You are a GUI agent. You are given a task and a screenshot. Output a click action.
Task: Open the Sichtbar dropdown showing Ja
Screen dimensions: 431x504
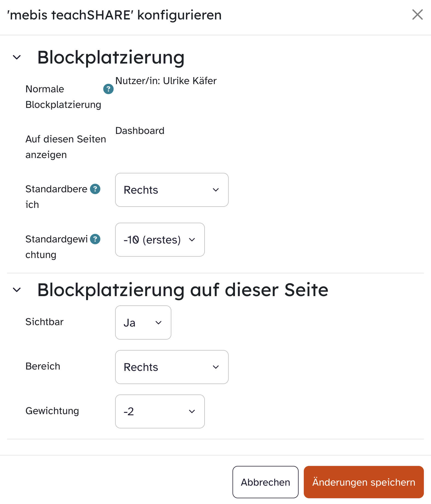(x=143, y=323)
